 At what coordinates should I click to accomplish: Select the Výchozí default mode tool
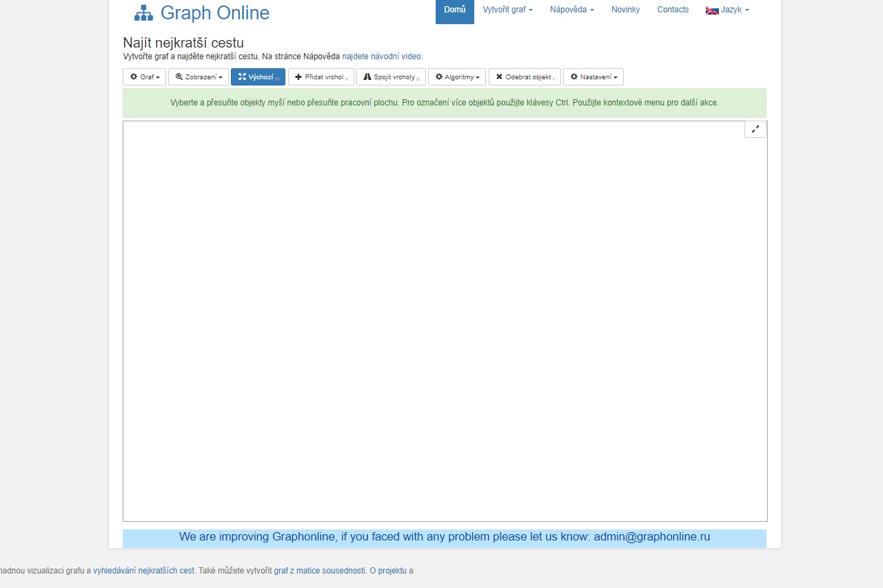click(x=258, y=77)
